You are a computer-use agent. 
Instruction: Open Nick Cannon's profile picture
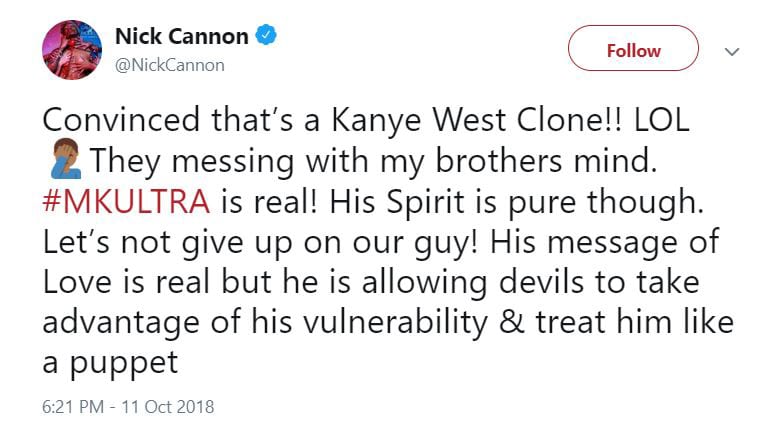pyautogui.click(x=71, y=49)
